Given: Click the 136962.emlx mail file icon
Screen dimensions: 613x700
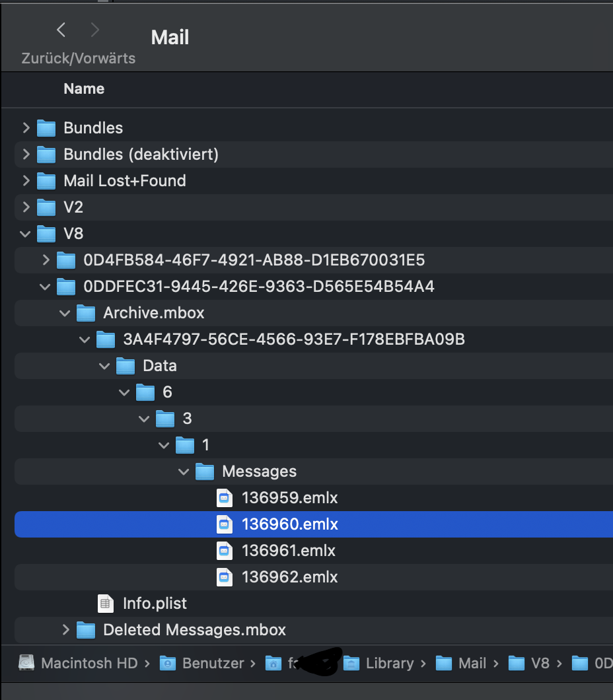Looking at the screenshot, I should [x=225, y=577].
